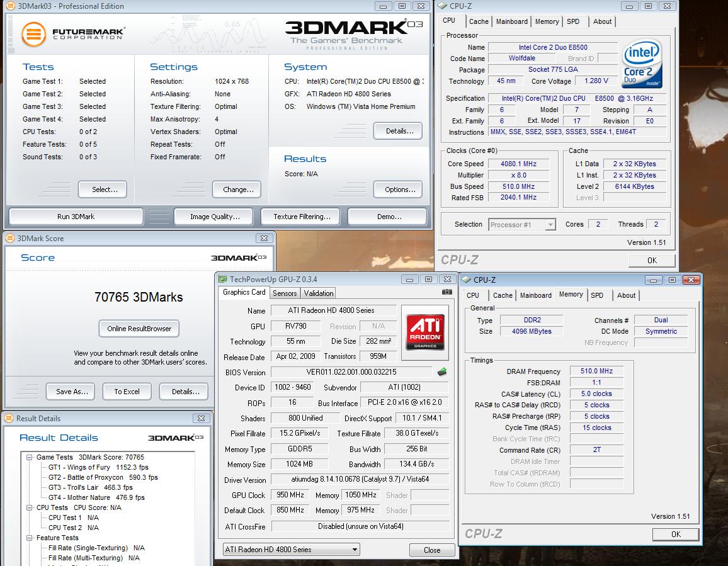This screenshot has width=728, height=566.
Task: Click Select... button under Tests
Action: click(103, 190)
